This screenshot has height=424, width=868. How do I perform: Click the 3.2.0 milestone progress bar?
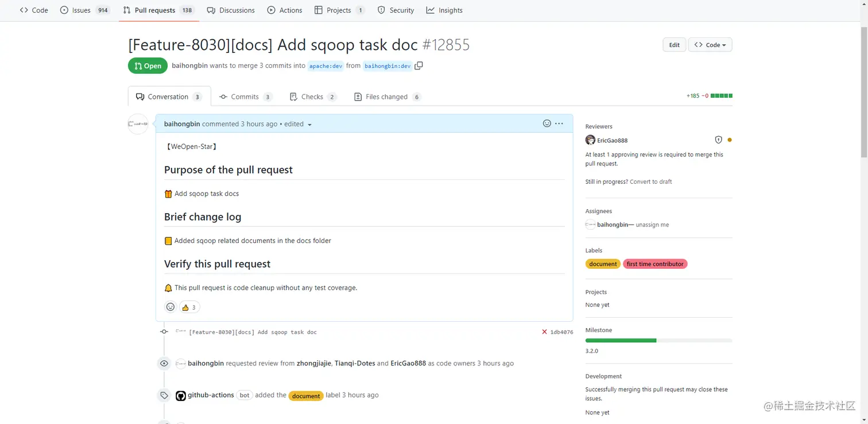(x=658, y=341)
